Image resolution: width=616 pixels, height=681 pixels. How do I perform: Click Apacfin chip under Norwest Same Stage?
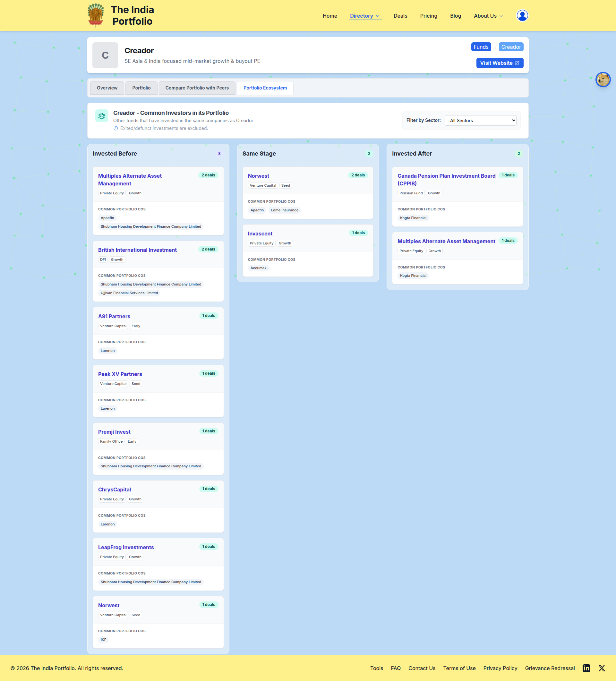257,210
